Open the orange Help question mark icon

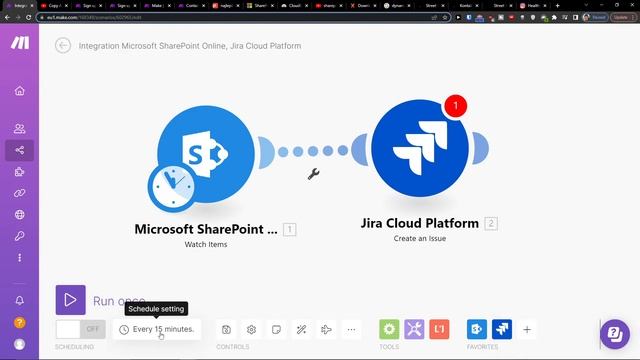click(x=20, y=322)
